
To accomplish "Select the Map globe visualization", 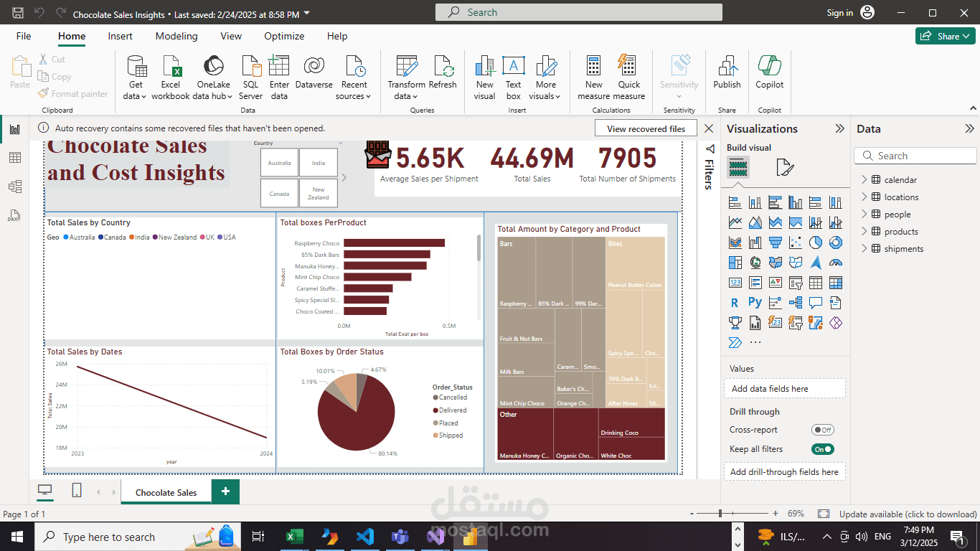I will (755, 263).
